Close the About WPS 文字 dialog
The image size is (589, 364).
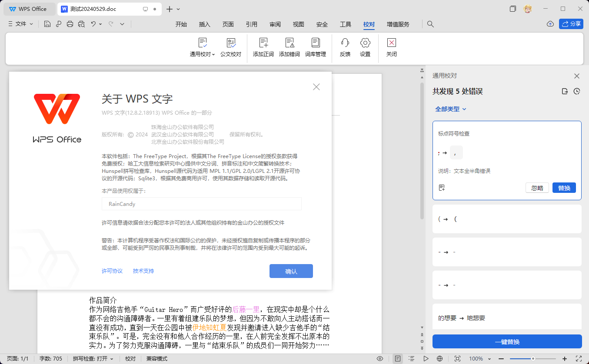coord(316,87)
